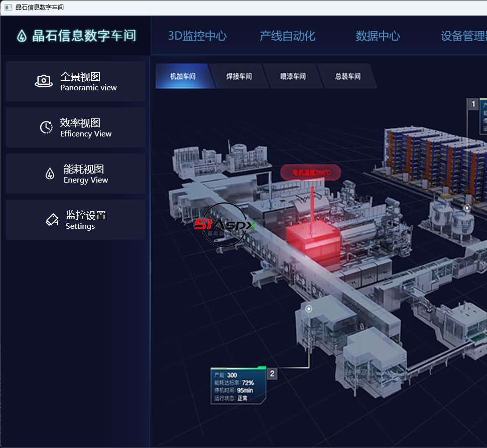The height and width of the screenshot is (448, 487).
Task: Open the 喷漆车间 tab
Action: point(293,76)
